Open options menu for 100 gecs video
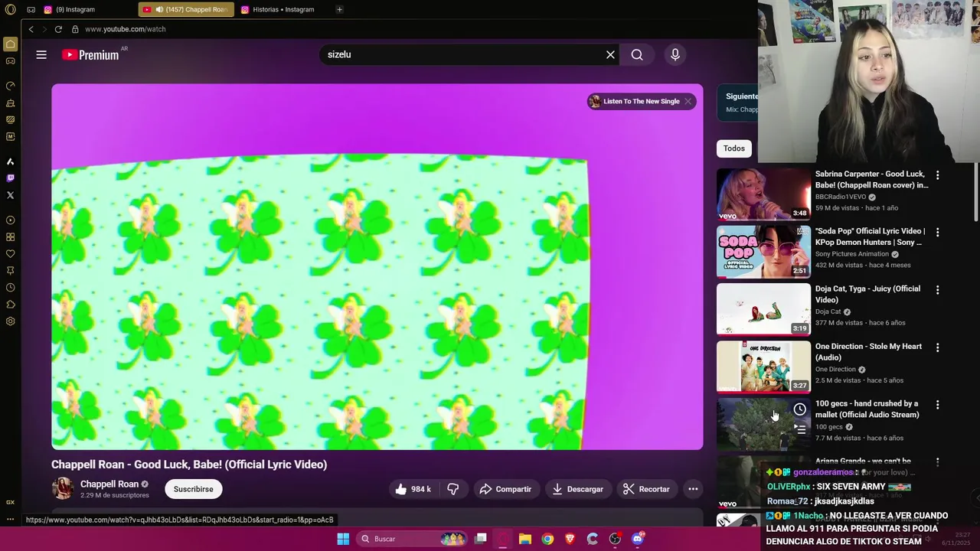Viewport: 980px width, 551px height. [937, 405]
